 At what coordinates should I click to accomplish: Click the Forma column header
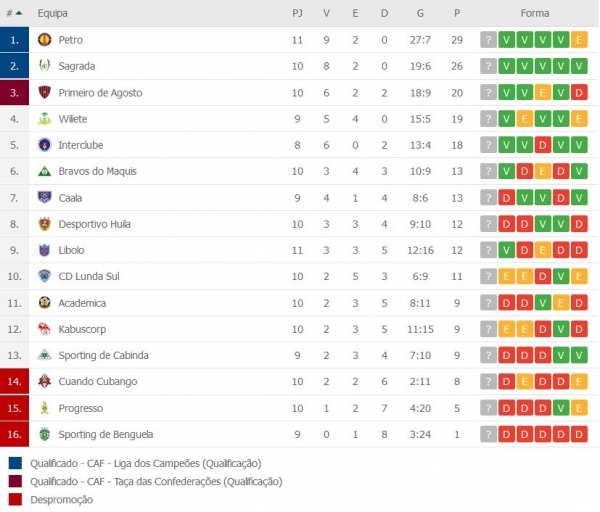(535, 13)
